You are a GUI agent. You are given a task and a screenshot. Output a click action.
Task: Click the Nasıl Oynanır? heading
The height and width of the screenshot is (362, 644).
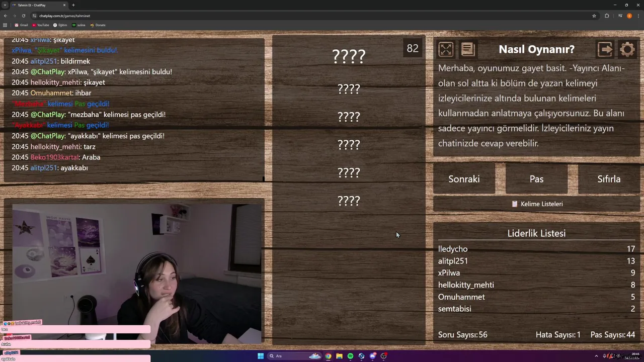coord(536,49)
